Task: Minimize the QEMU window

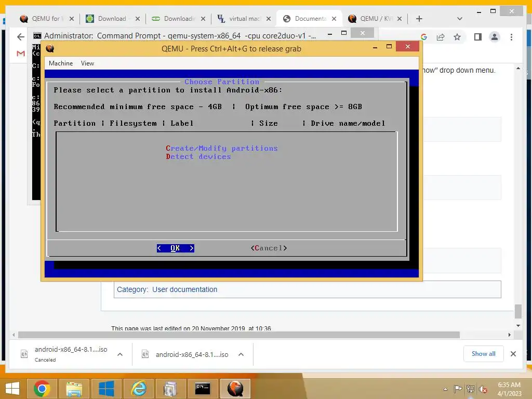Action: coord(375,47)
